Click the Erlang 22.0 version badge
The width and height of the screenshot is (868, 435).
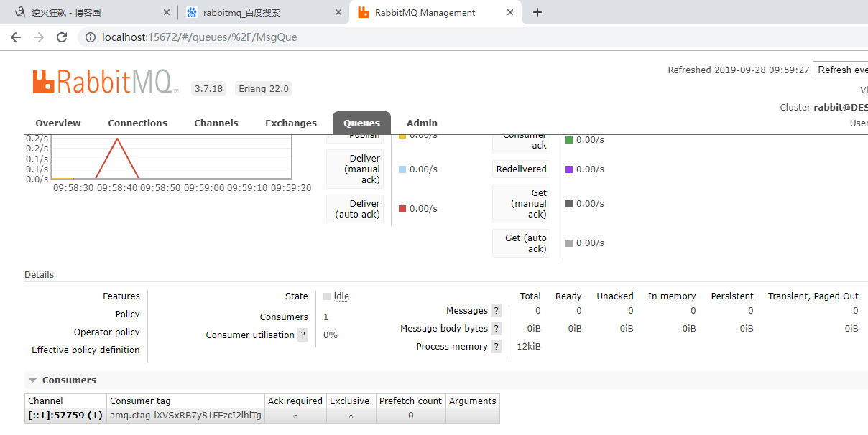click(264, 89)
